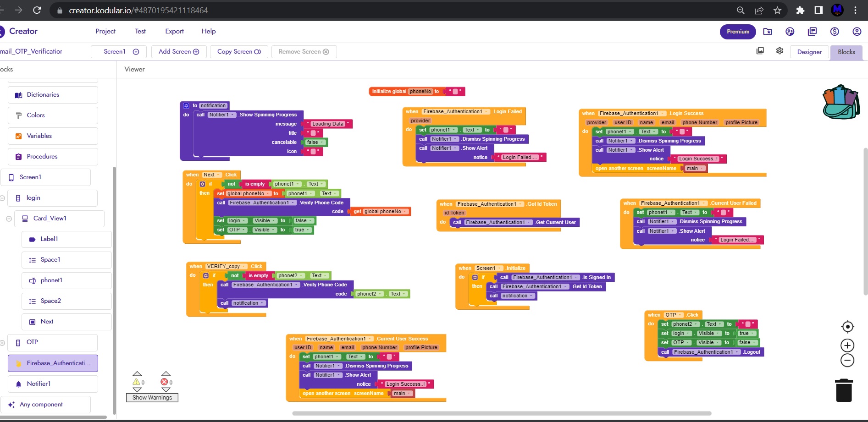Screen dimensions: 868x422
Task: Click the trash can icon
Action: tap(843, 390)
